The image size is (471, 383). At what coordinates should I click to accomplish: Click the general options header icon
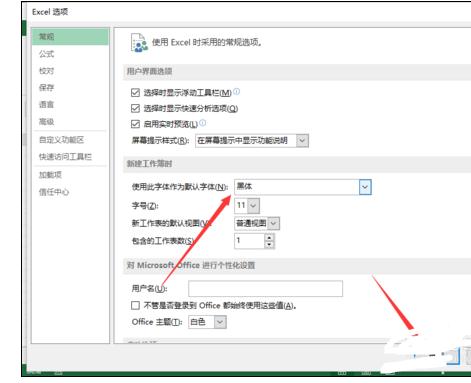coord(139,43)
